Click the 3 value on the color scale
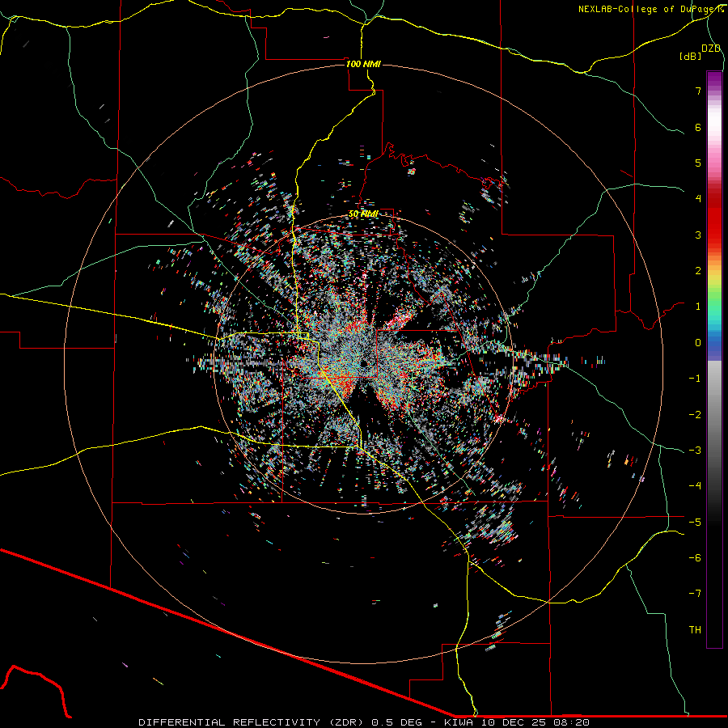 (698, 235)
